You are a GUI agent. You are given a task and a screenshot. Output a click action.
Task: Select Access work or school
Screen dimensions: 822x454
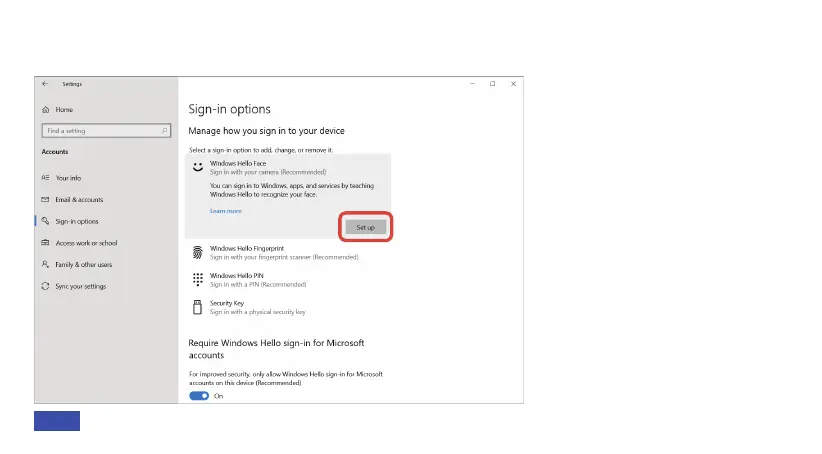(86, 243)
